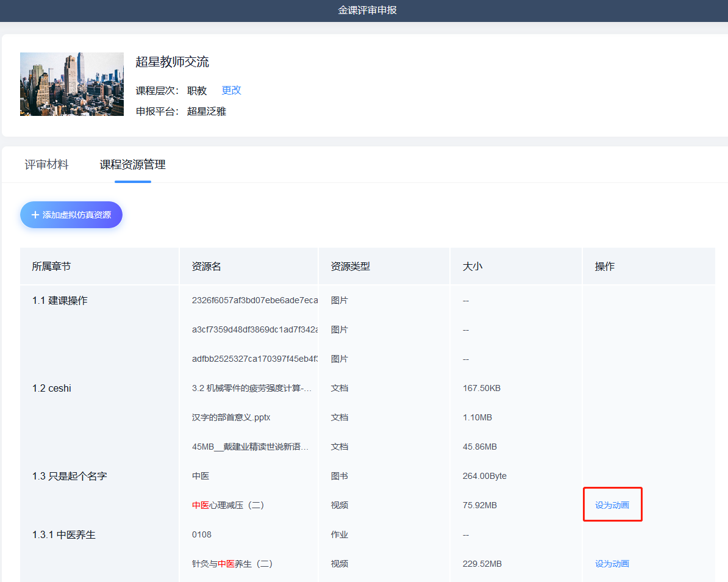The image size is (728, 582).
Task: Click 设为动画 for 针灸与中医养生（二）
Action: pos(612,564)
